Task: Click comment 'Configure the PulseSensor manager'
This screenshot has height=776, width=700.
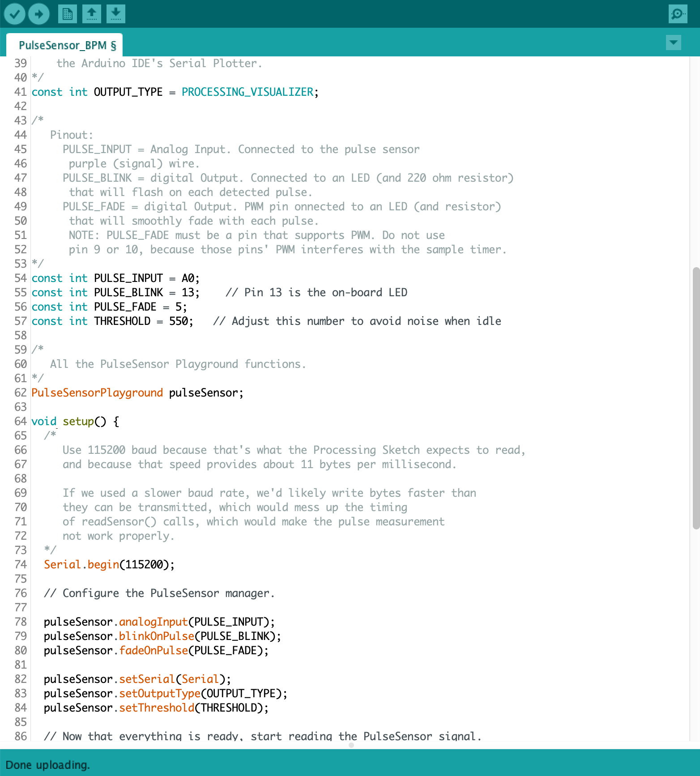Action: (159, 593)
